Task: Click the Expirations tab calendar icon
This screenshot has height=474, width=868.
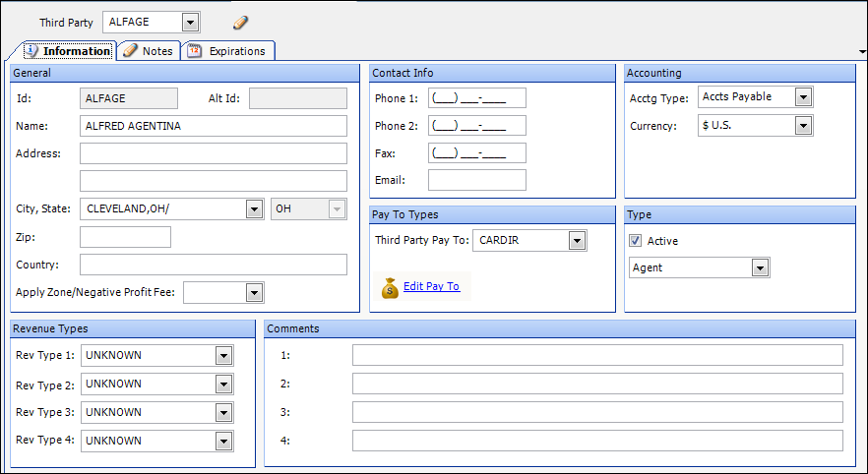Action: (x=195, y=51)
